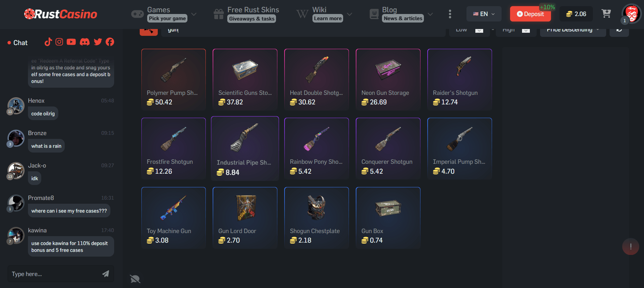Expand the Games menu chevron
Viewport: 644px width, 288px height.
194,14
